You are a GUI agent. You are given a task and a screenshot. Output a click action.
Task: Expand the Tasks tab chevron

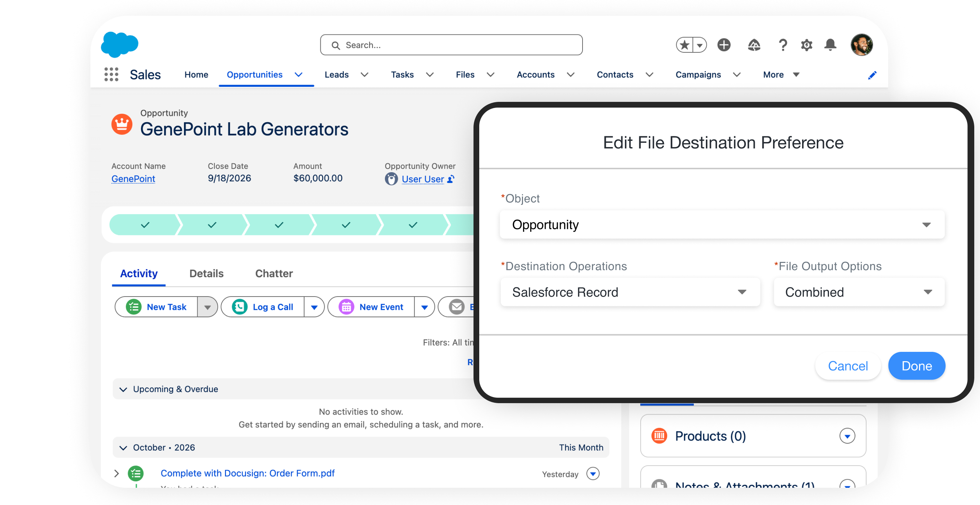pyautogui.click(x=429, y=75)
